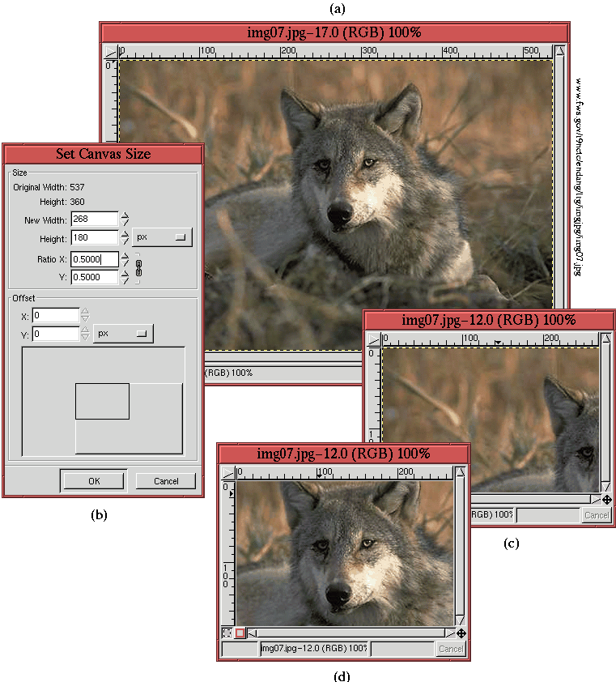Viewport: 616px width, 682px height.
Task: Click the Ratio Y input field
Action: coord(94,277)
